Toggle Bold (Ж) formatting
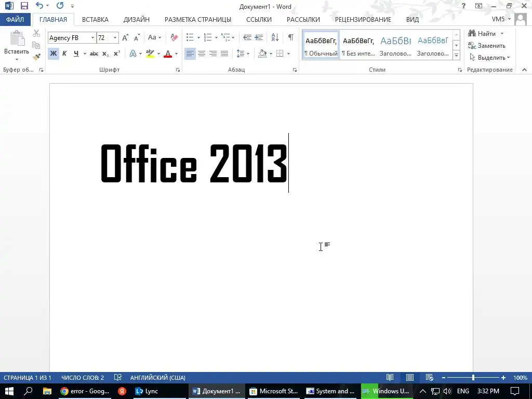The height and width of the screenshot is (399, 532). pos(54,54)
